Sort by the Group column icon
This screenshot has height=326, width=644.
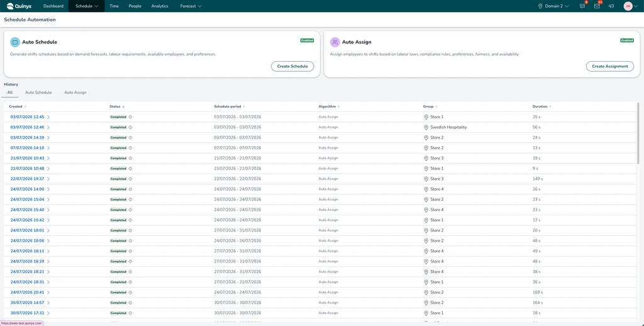[x=436, y=106]
